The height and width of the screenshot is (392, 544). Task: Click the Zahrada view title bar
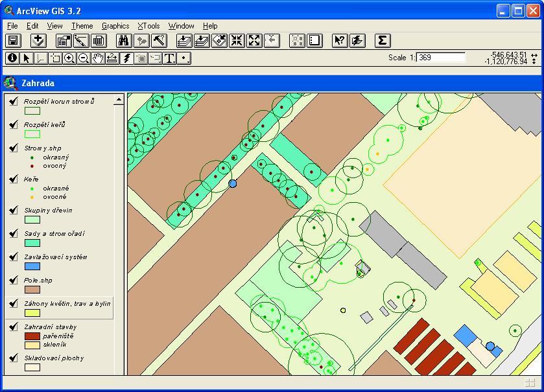(x=272, y=83)
